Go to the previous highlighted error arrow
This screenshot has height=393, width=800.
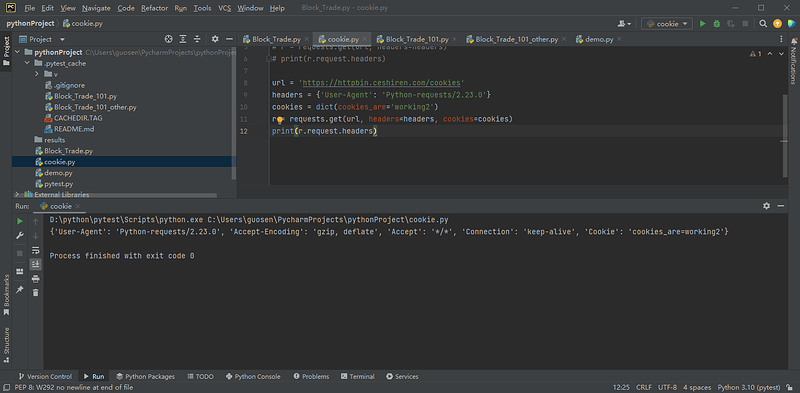770,54
